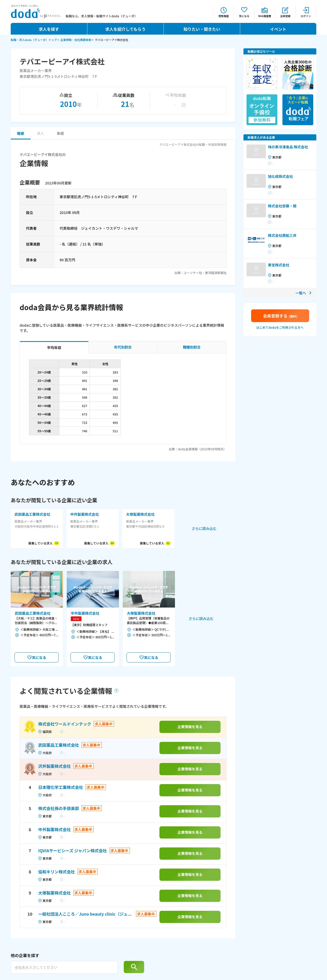The image size is (327, 980).
Task: Click the 90 百万円 capital value
Action: coord(67,260)
